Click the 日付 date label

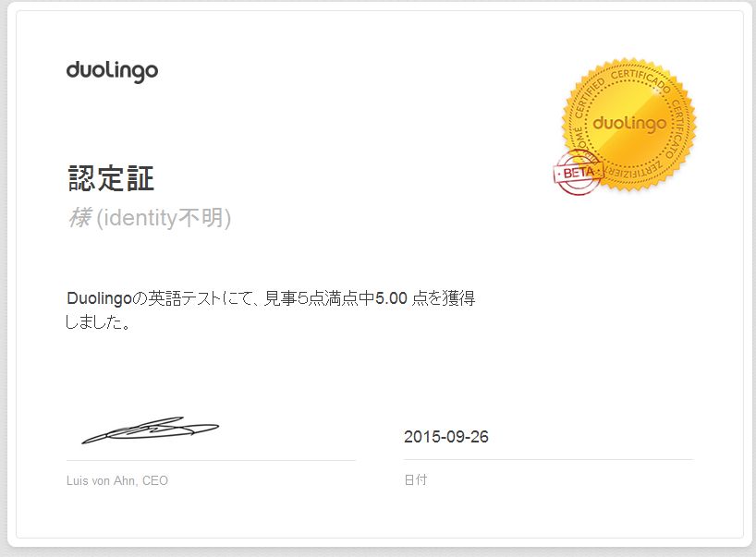coord(416,480)
